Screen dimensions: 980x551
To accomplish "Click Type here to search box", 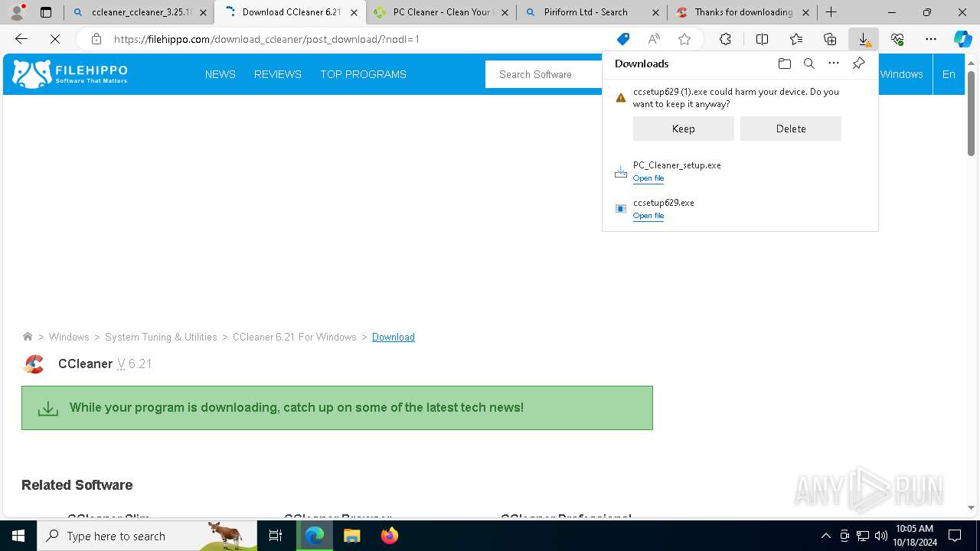I will pos(147,536).
